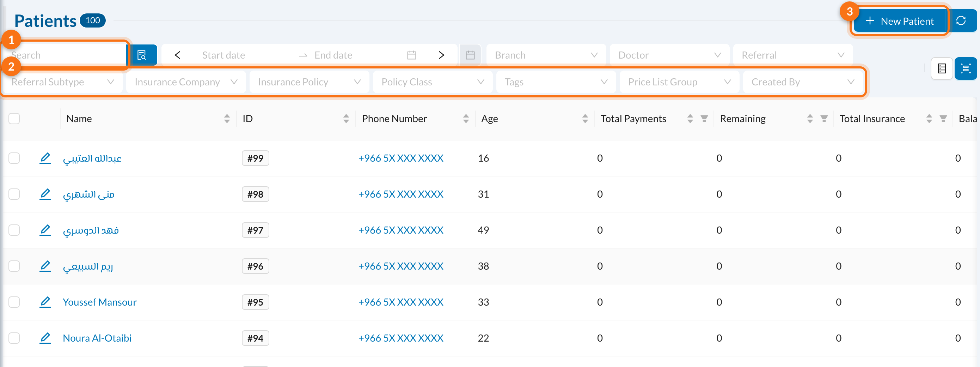This screenshot has width=980, height=367.
Task: Check the row for patient #97
Action: 14,230
